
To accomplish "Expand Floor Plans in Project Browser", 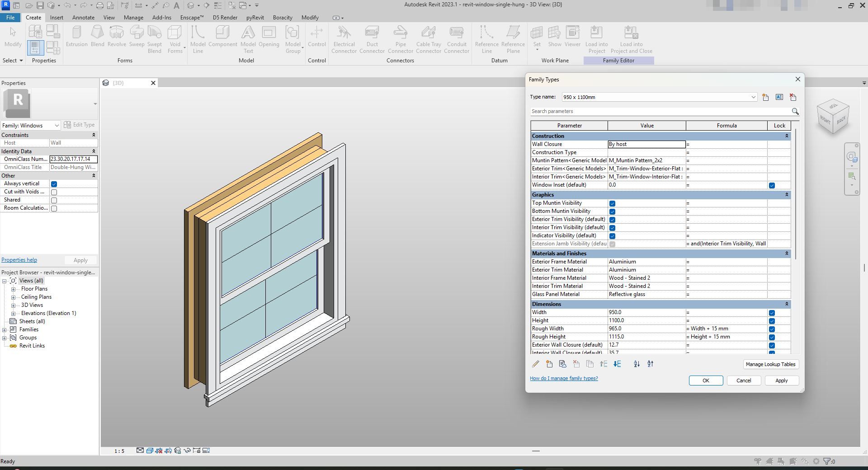I will tap(13, 289).
